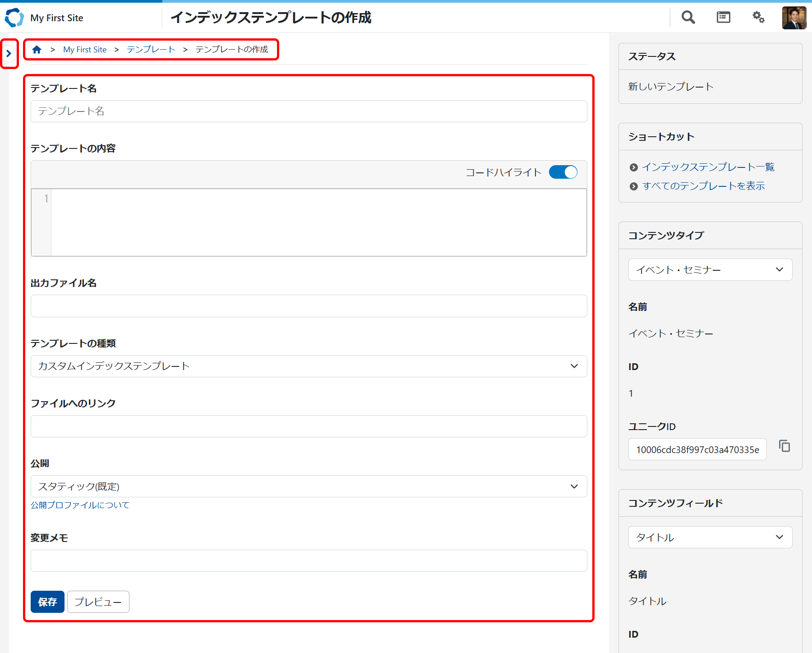This screenshot has width=812, height=653.
Task: Open インデックステンプレート一覧 shortcut link
Action: tap(708, 167)
